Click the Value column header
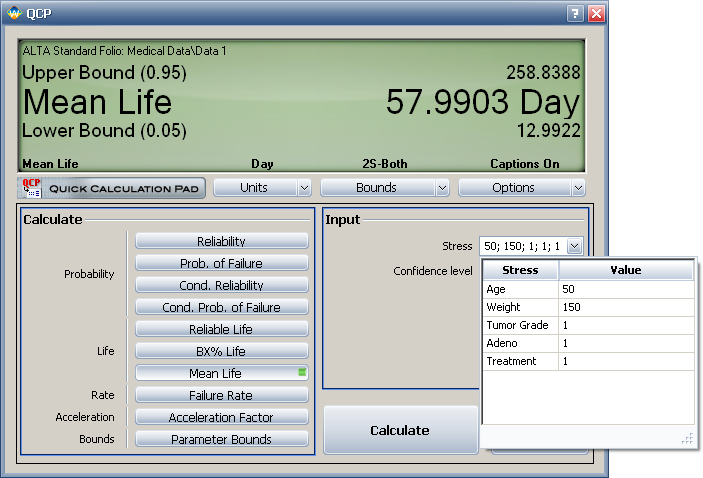The height and width of the screenshot is (478, 703). coord(626,270)
